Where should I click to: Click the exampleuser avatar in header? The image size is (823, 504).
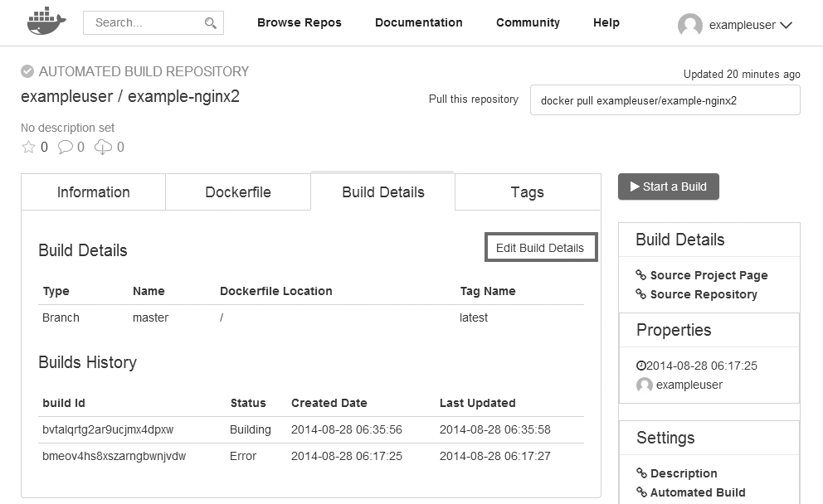(x=690, y=25)
